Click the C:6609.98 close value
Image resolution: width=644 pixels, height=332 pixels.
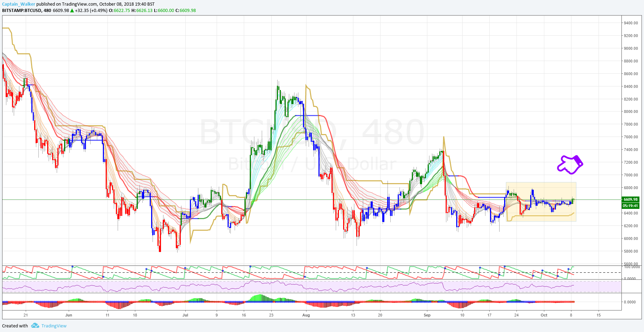[186, 11]
